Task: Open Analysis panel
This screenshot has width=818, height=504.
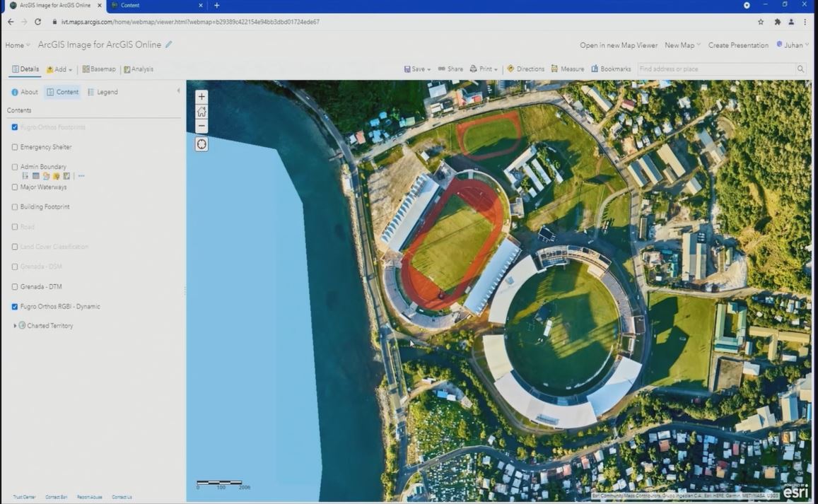Action: click(139, 69)
